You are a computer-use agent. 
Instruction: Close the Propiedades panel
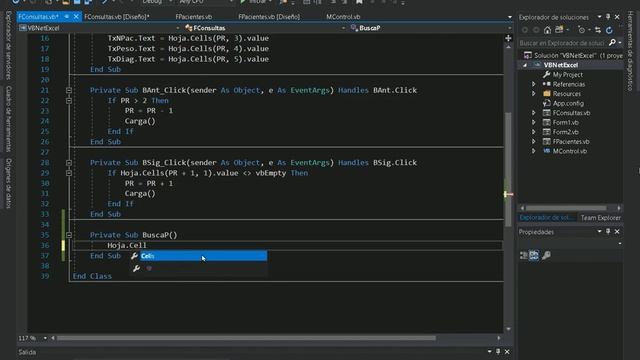click(x=617, y=231)
